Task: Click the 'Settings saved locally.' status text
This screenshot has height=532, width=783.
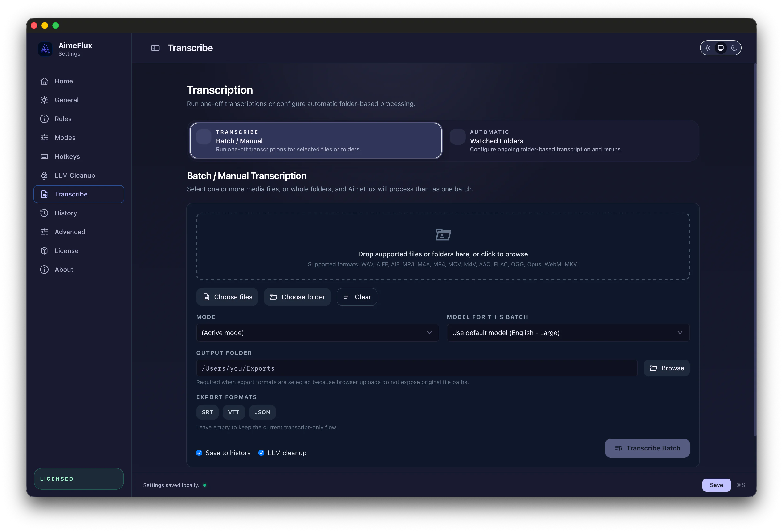Action: [171, 485]
